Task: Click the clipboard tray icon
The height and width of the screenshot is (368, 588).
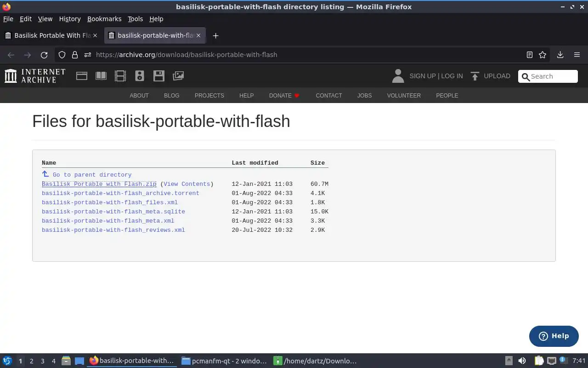Action: tap(539, 361)
